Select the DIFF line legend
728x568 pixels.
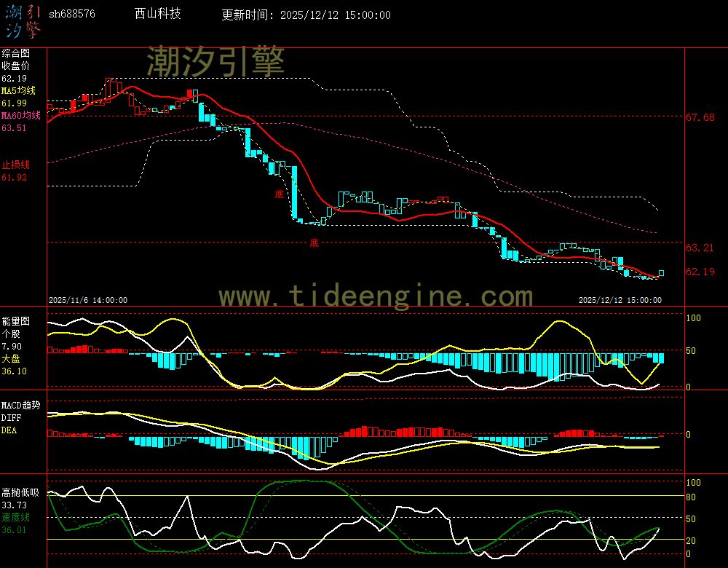(9, 417)
